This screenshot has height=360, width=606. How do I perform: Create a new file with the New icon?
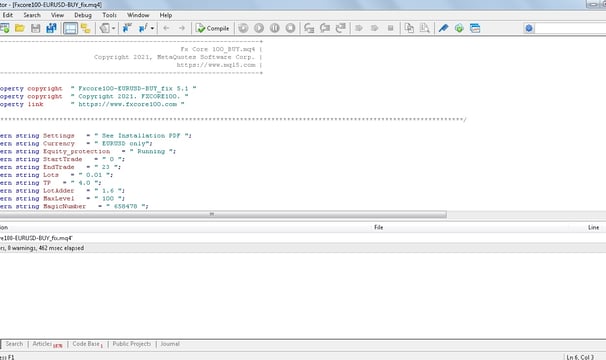(5, 28)
